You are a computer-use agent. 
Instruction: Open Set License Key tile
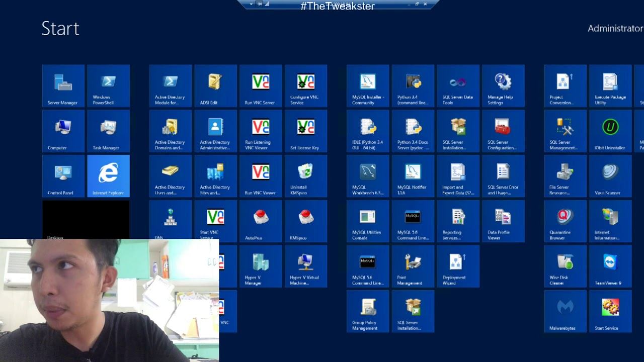[306, 131]
